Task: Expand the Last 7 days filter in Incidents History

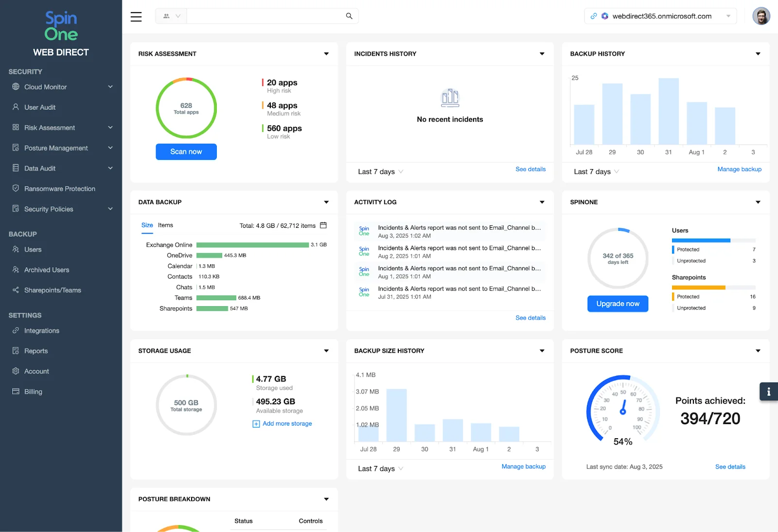Action: click(x=380, y=172)
